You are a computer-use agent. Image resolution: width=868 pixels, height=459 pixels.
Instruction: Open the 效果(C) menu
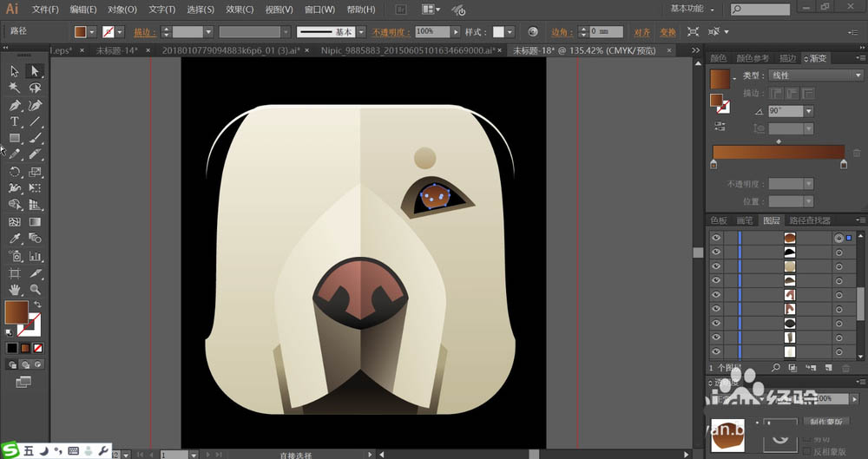tap(240, 10)
